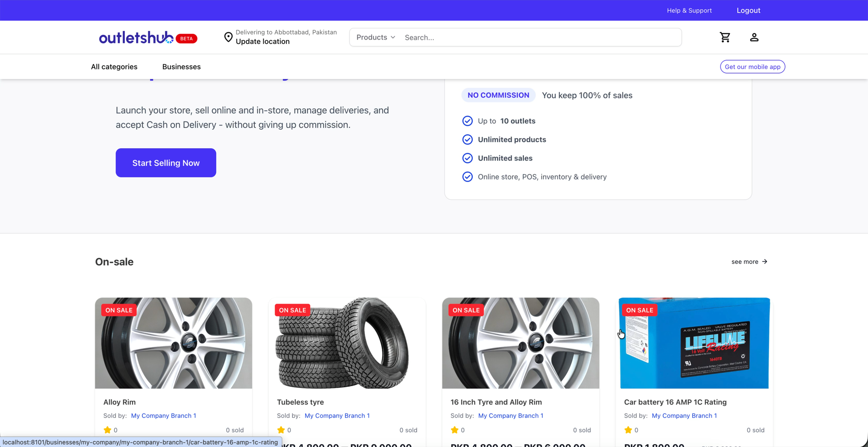This screenshot has height=447, width=868.
Task: Click Get our mobile app button
Action: point(753,67)
